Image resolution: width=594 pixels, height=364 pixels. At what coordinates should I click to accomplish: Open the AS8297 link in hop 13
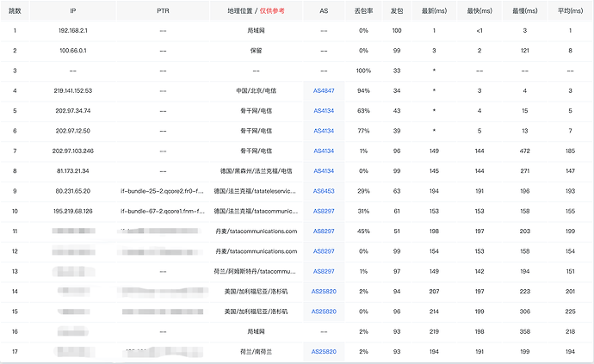tap(324, 271)
